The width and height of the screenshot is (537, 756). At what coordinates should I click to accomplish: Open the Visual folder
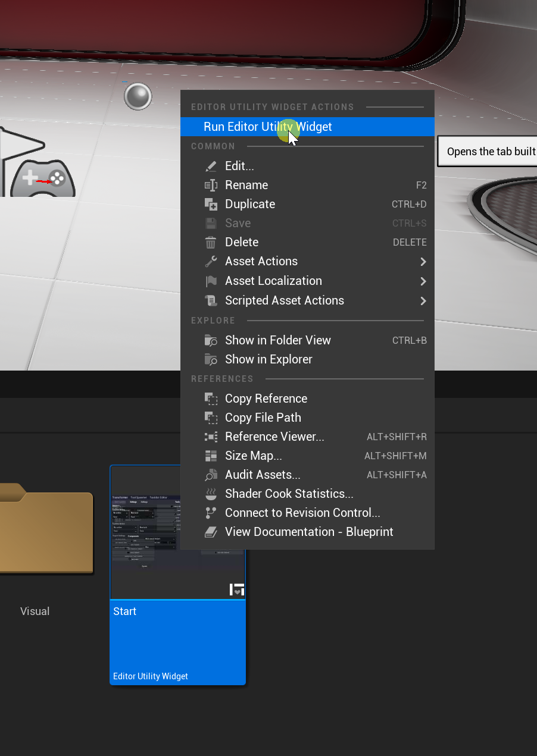[42, 529]
